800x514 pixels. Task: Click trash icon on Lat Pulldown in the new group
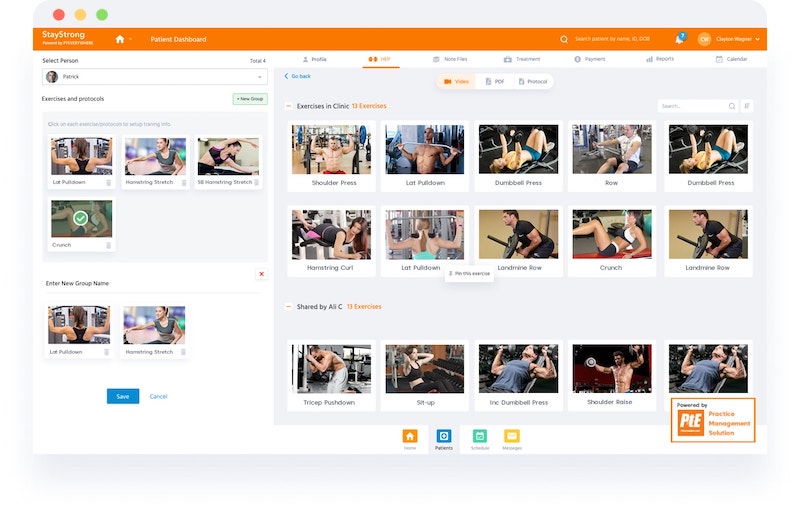tap(107, 352)
